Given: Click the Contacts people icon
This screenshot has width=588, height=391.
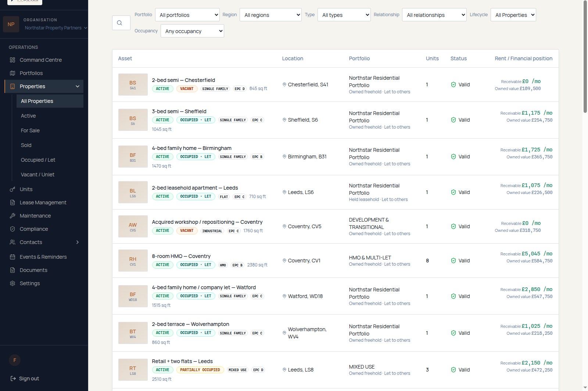Looking at the screenshot, I should tap(12, 242).
